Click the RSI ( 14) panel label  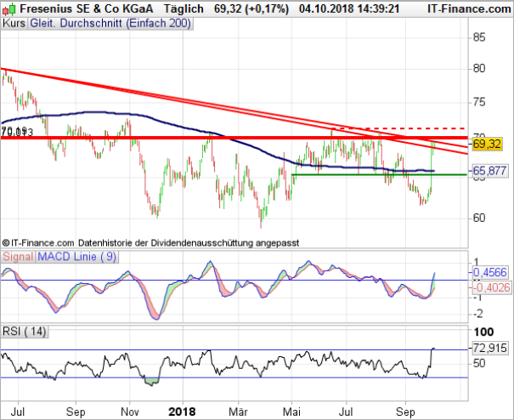[25, 332]
